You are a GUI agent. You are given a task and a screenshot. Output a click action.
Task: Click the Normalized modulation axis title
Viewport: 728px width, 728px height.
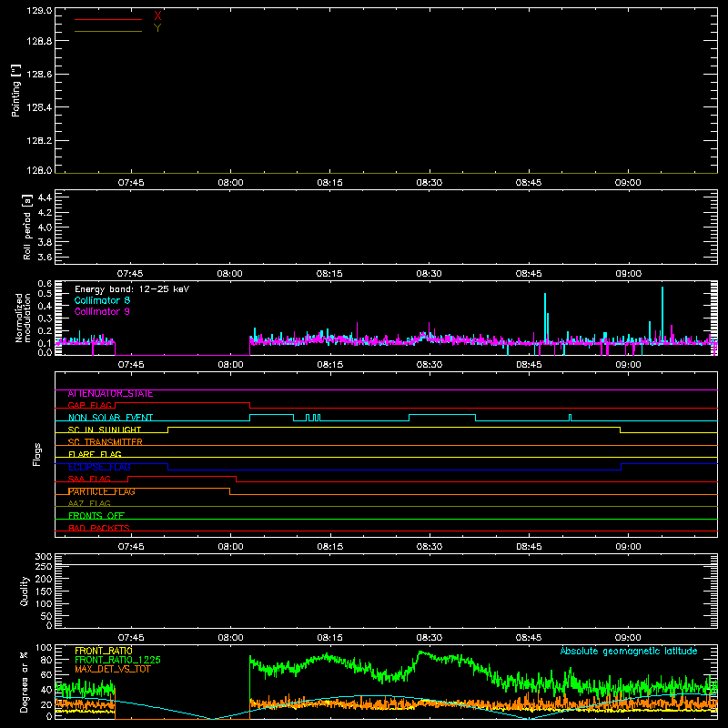(x=23, y=318)
